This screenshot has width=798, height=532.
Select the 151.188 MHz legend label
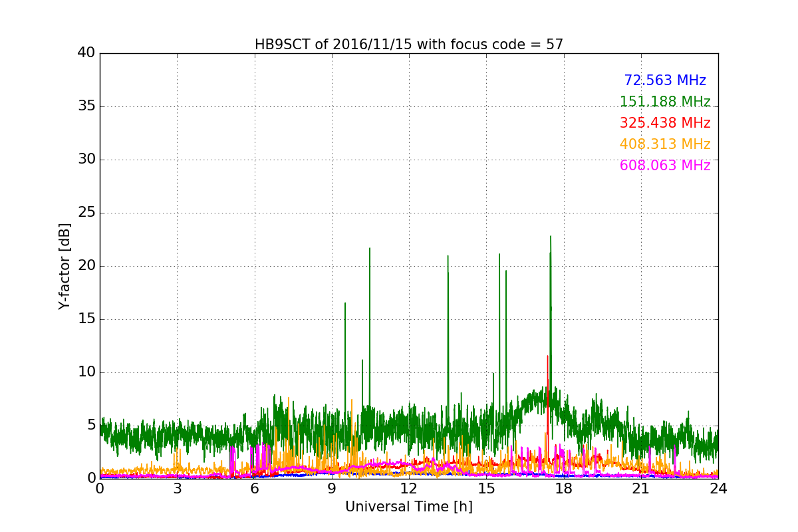[x=665, y=102]
